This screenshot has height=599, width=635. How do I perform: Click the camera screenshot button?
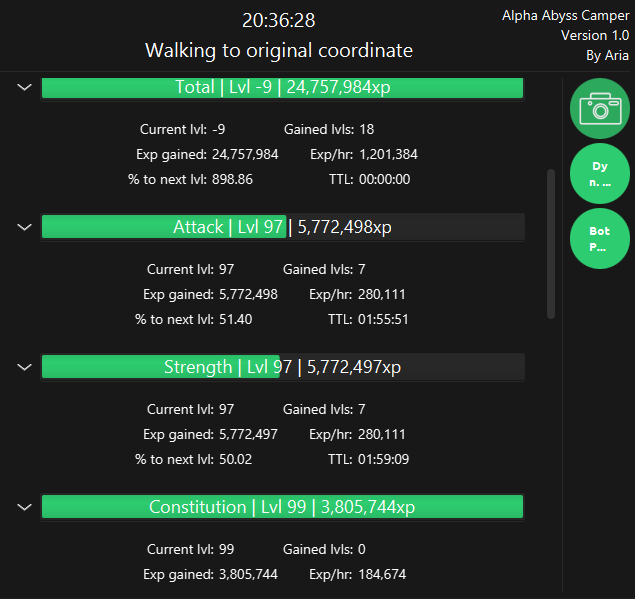[x=599, y=108]
